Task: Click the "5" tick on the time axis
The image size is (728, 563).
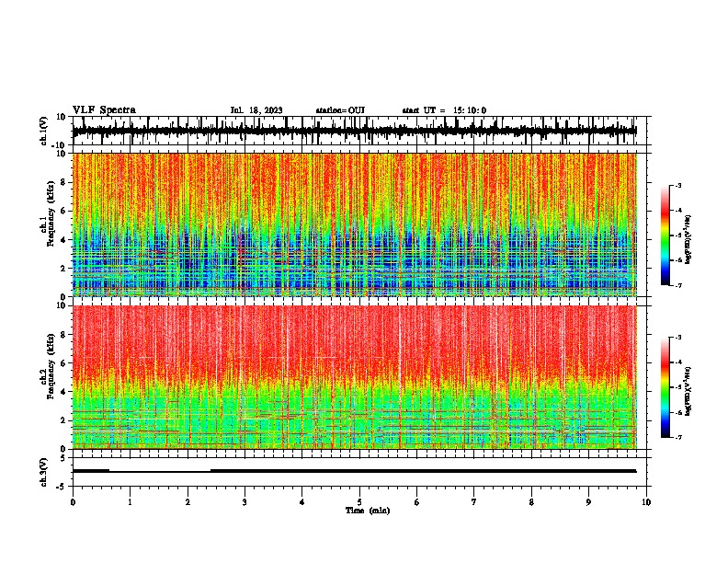Action: (359, 502)
